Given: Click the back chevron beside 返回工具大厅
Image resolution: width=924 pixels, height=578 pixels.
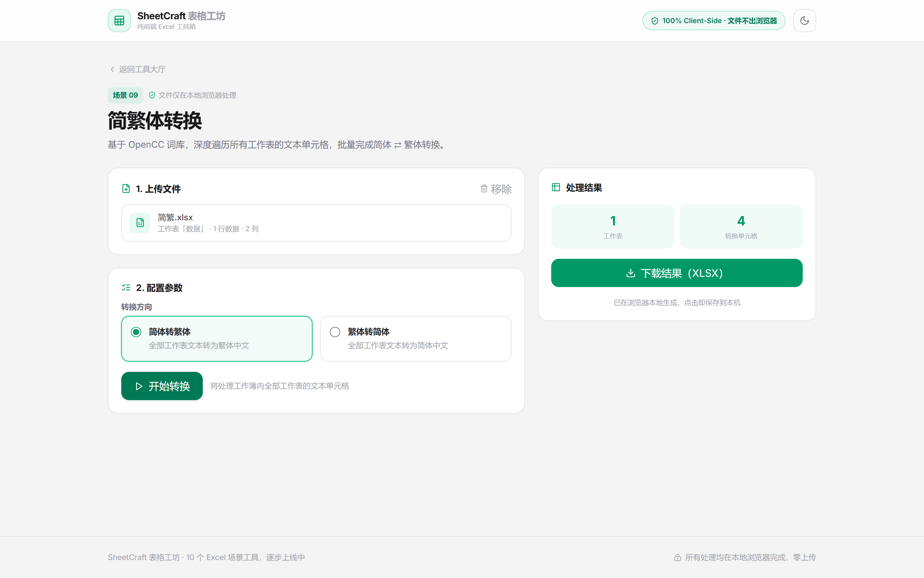Looking at the screenshot, I should [x=112, y=69].
